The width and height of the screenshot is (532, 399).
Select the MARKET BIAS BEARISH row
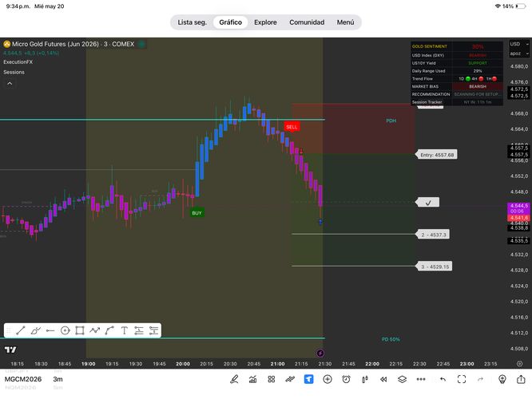457,86
